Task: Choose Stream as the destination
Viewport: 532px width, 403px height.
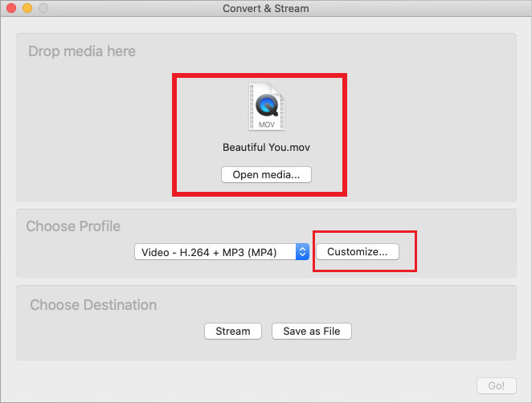Action: click(233, 331)
